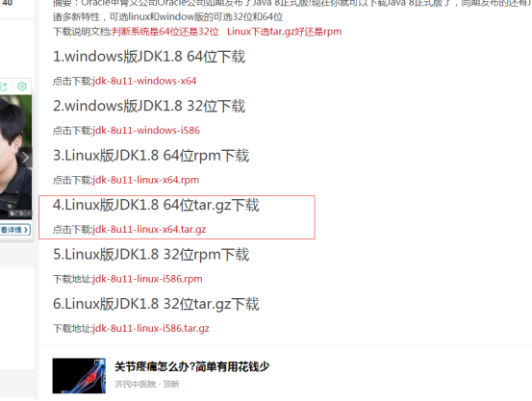
Task: Click the 济民中医院 ad source text
Action: 135,384
